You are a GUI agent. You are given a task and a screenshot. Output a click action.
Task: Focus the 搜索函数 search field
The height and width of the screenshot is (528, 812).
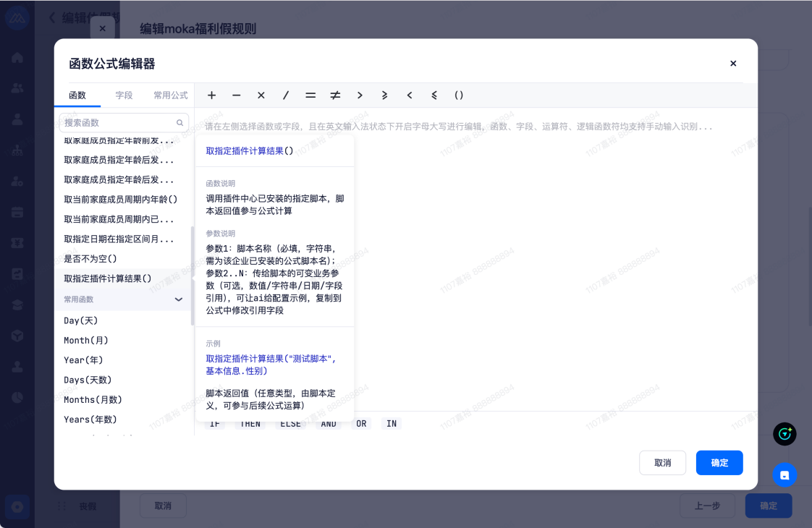(x=123, y=123)
